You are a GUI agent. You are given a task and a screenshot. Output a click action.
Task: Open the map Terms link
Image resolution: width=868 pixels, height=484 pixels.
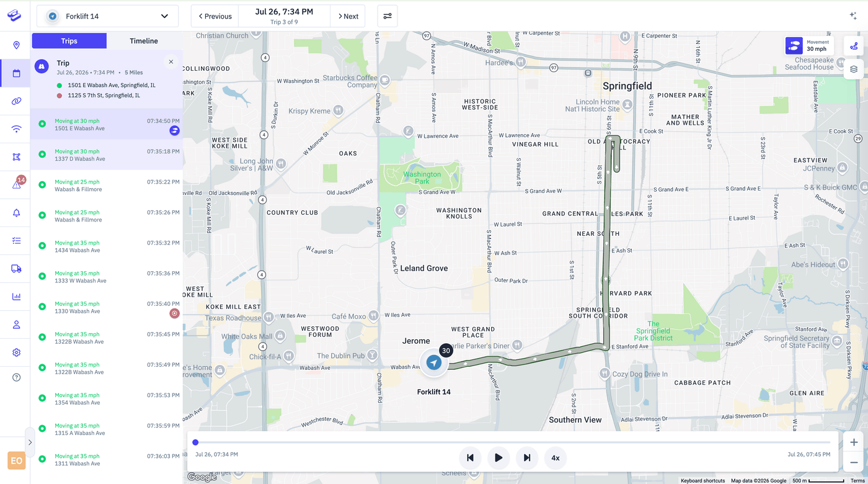coord(857,481)
